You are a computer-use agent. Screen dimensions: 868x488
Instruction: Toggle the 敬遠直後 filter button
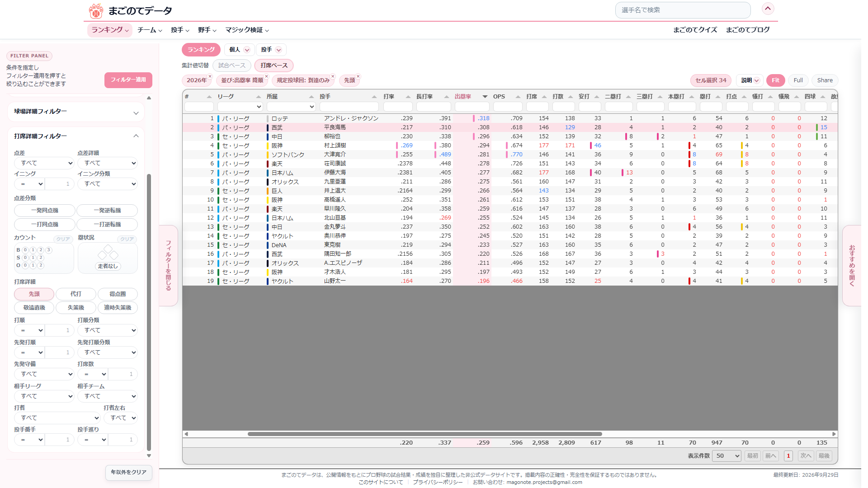(x=34, y=308)
